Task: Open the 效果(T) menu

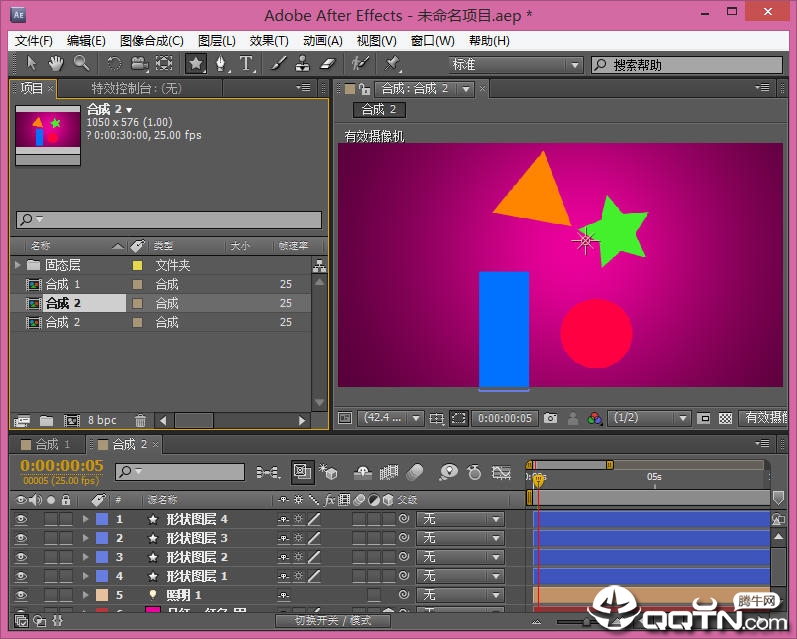Action: click(268, 41)
